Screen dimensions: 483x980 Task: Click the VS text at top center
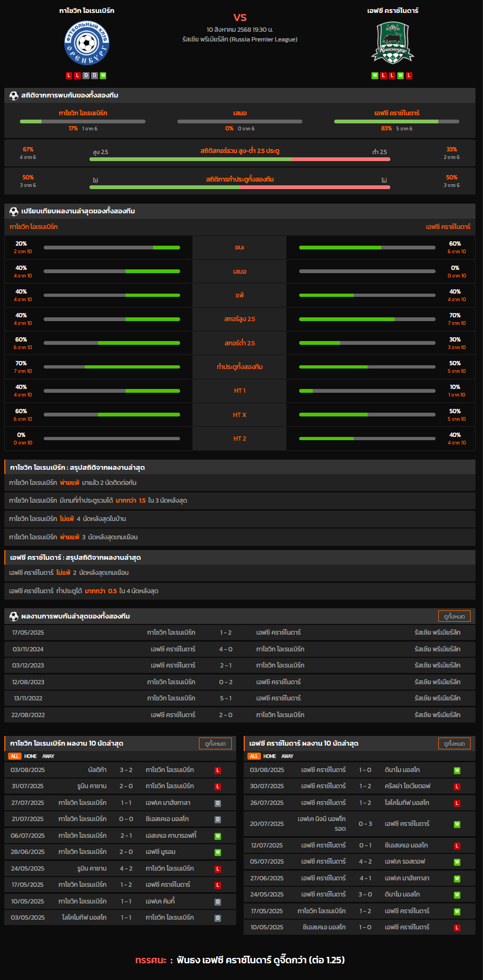tap(240, 17)
